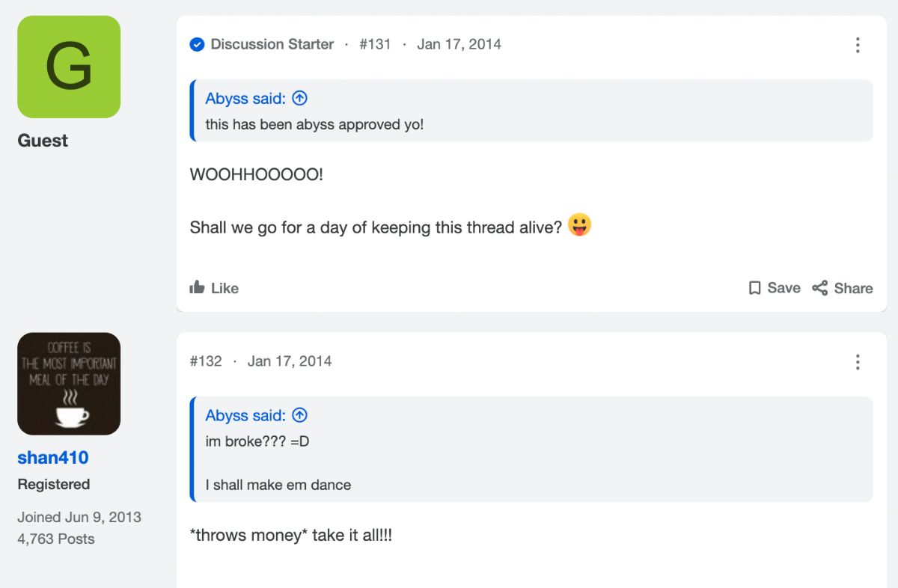Visit shan410's profile username link
Viewport: 898px width, 588px height.
[x=53, y=457]
